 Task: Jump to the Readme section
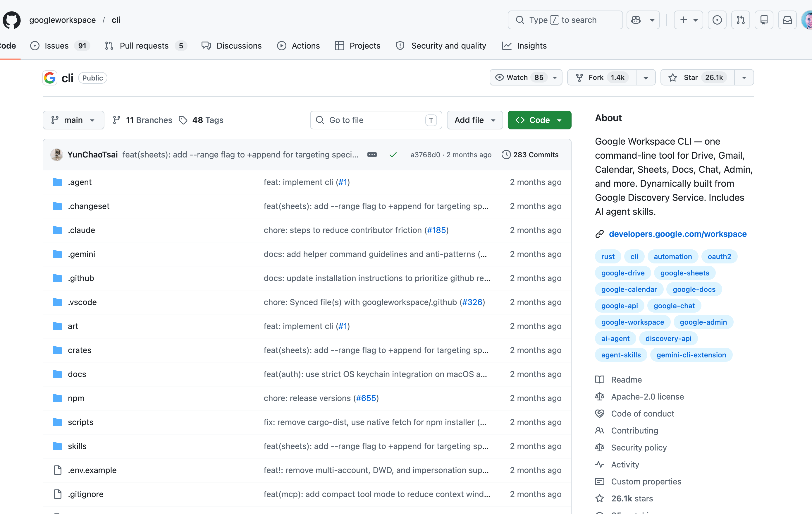coord(626,380)
